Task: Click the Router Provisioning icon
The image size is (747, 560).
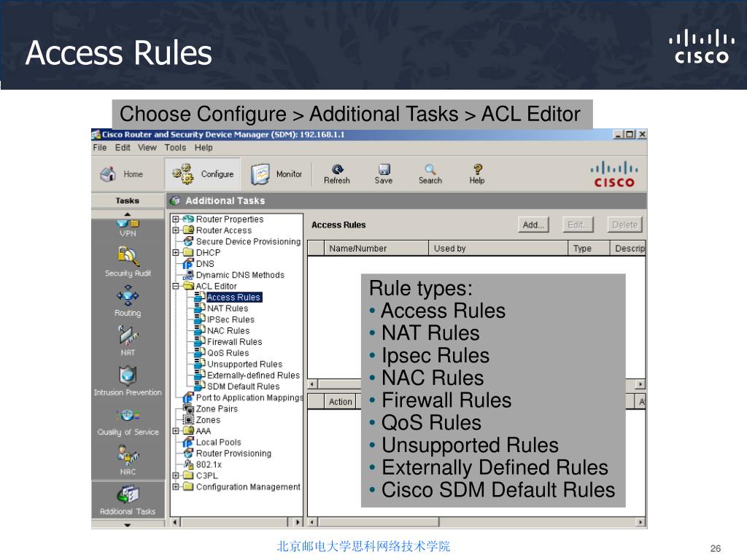Action: point(189,454)
